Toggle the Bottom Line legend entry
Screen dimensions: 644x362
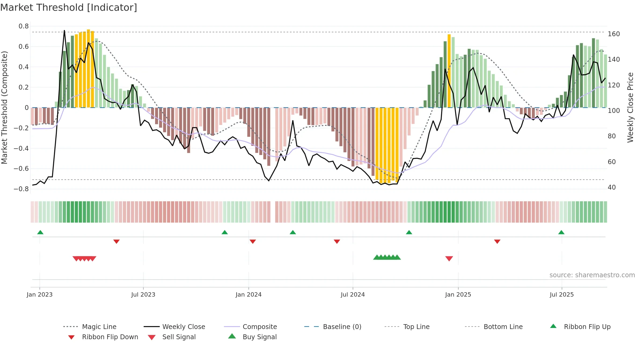pos(494,327)
